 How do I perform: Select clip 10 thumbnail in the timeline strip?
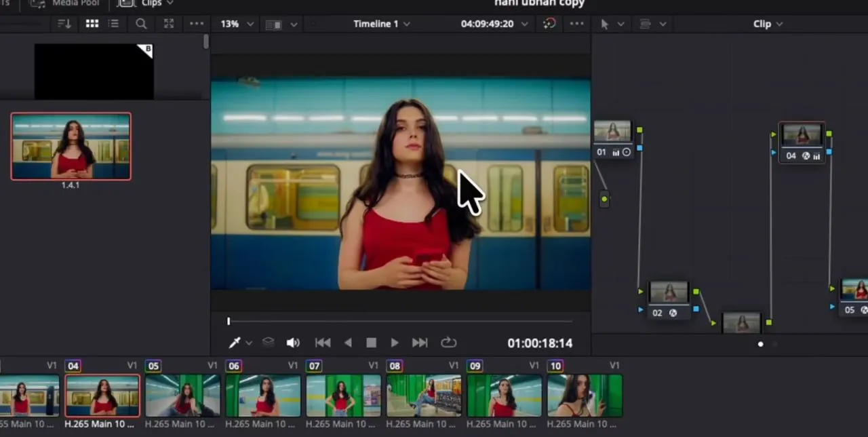585,396
